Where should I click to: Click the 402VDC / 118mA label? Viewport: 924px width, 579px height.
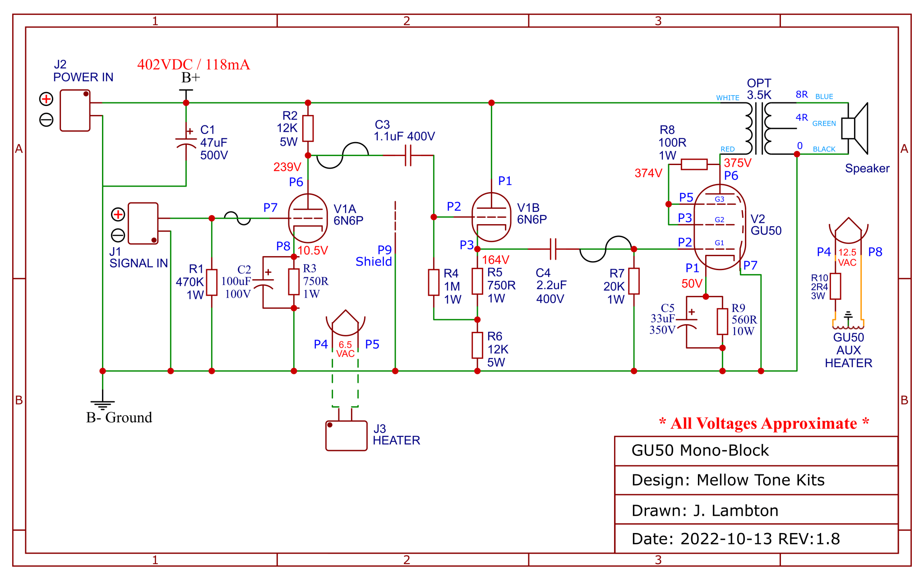point(194,64)
